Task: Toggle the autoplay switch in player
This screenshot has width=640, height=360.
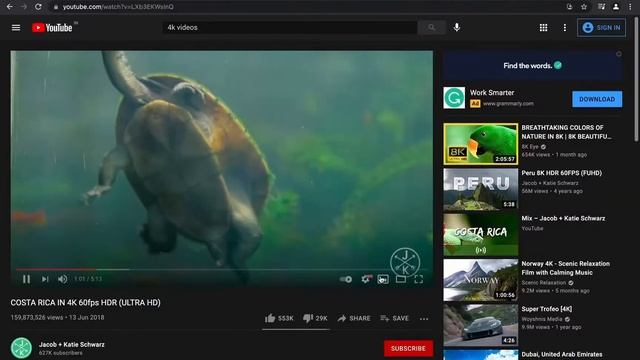Action: pos(346,279)
